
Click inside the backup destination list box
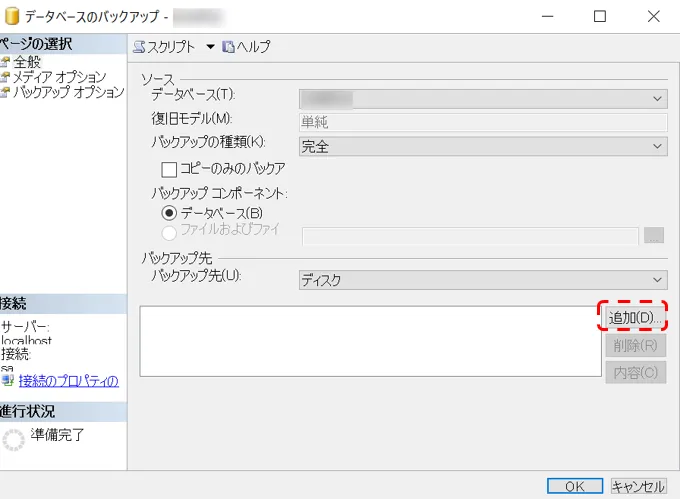point(370,341)
